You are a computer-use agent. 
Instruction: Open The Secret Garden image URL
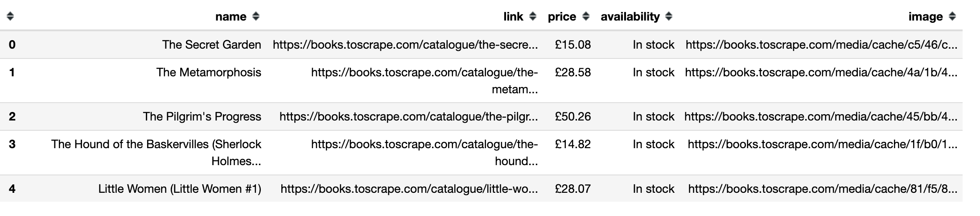click(x=821, y=45)
